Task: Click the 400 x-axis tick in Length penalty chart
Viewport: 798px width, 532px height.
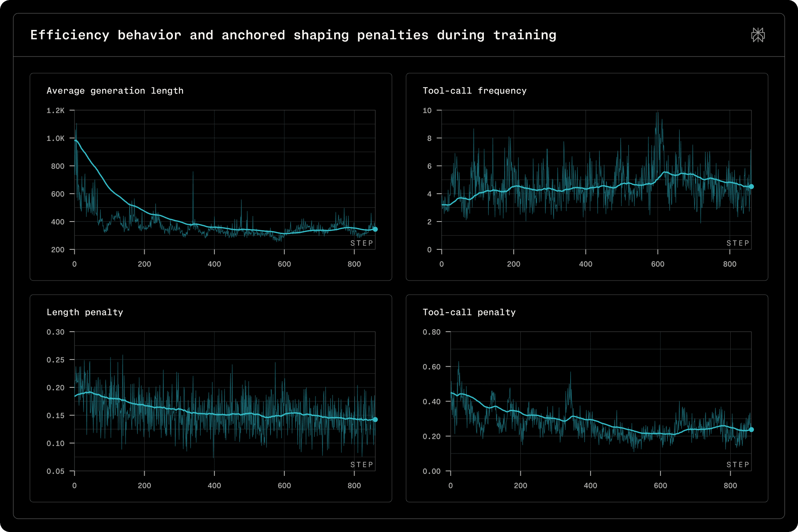Action: 214,485
